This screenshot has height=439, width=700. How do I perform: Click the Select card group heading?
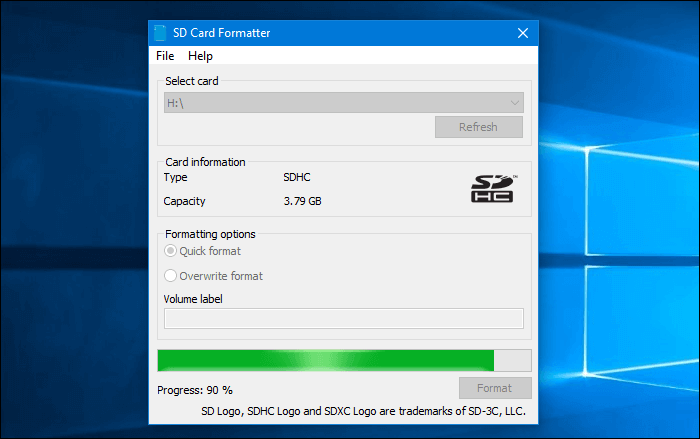coord(192,80)
